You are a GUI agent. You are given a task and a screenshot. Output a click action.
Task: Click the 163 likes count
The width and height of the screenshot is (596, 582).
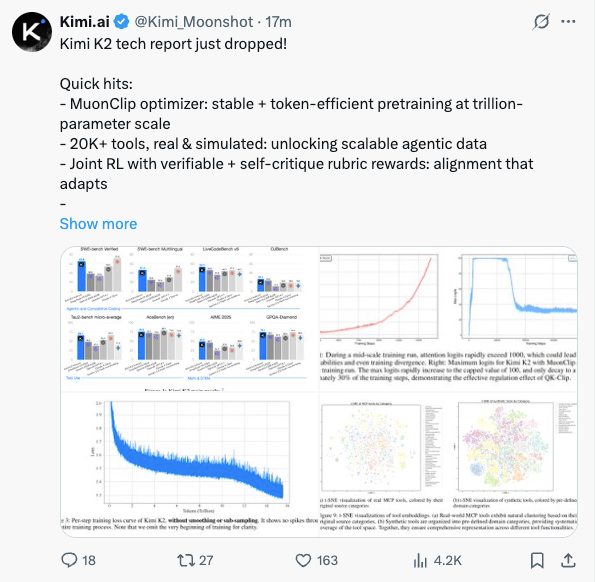(x=327, y=560)
